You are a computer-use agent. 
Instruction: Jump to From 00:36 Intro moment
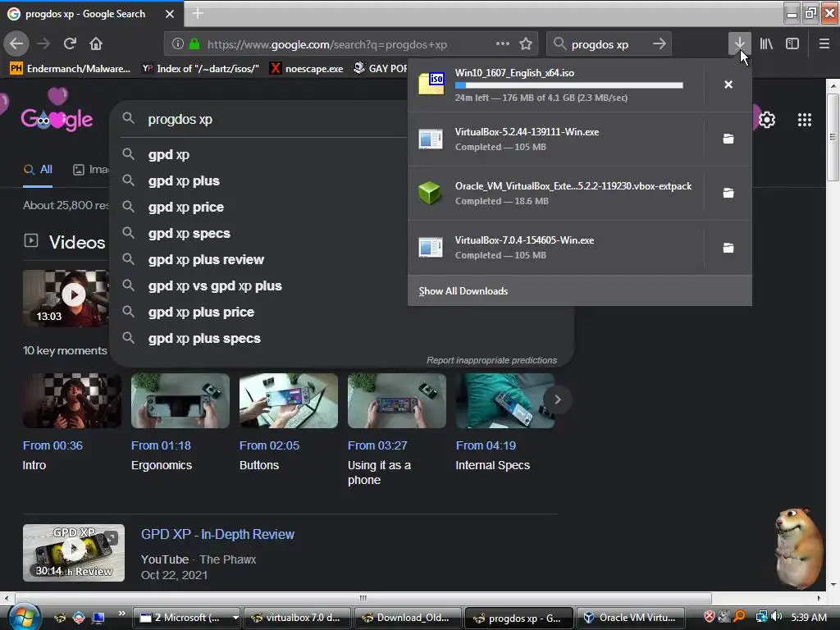[x=52, y=445]
